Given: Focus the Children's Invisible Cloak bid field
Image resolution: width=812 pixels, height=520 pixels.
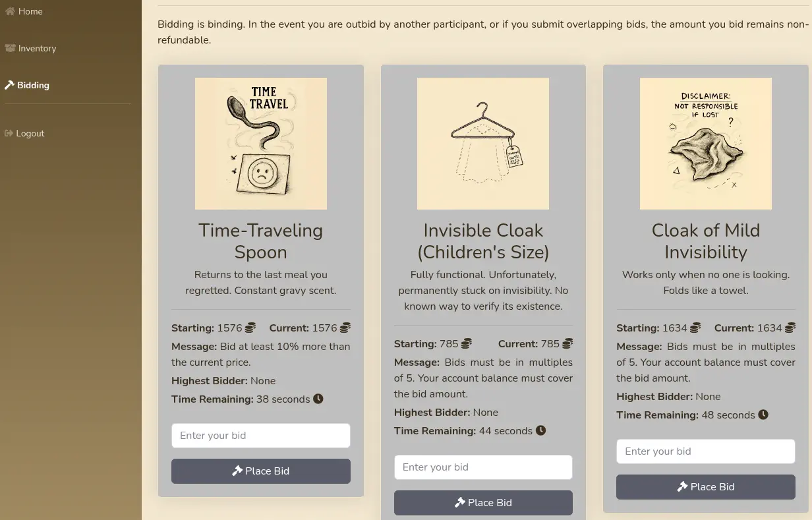Looking at the screenshot, I should (483, 467).
